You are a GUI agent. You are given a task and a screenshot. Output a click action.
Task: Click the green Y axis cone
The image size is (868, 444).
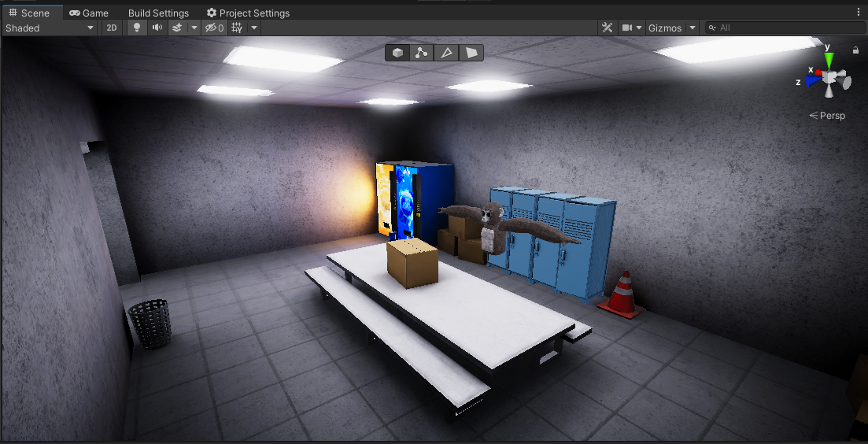tap(829, 59)
